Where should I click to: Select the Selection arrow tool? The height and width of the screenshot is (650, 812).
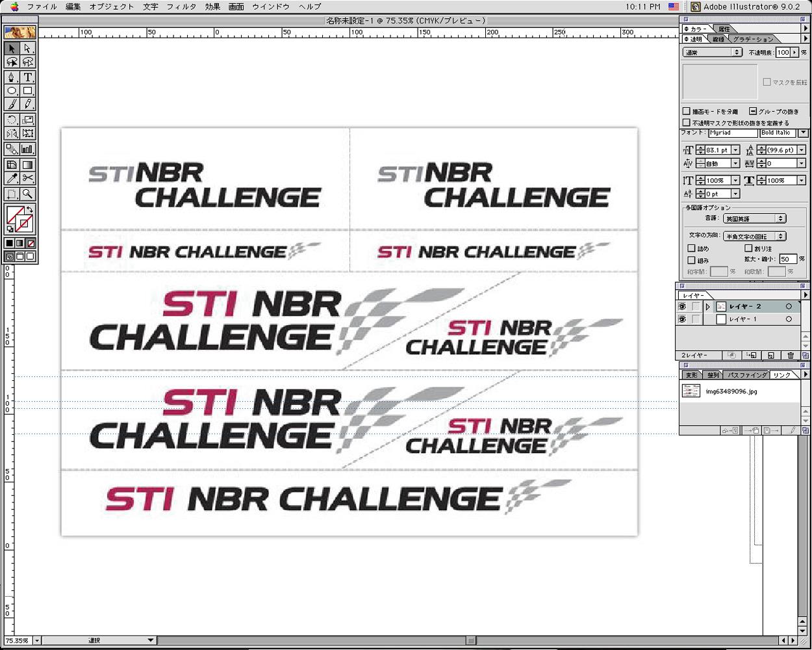[x=12, y=49]
